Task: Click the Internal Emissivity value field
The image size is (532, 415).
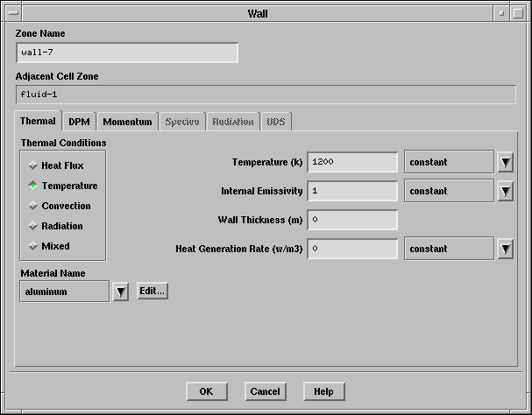Action: pos(352,191)
